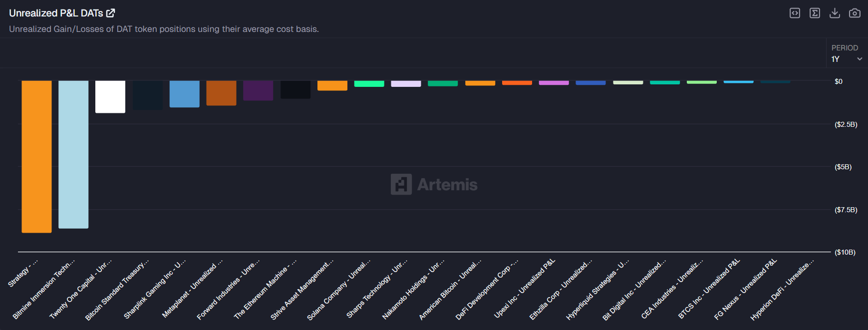This screenshot has width=868, height=330.
Task: Click the ($5B) y-axis label
Action: pyautogui.click(x=843, y=167)
